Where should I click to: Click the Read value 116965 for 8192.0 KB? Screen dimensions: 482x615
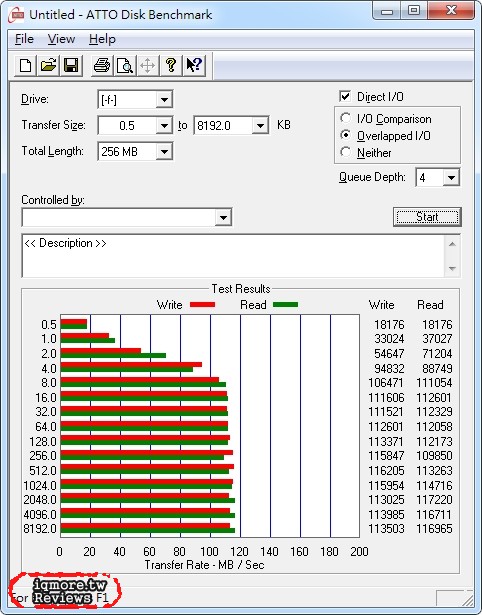[435, 529]
